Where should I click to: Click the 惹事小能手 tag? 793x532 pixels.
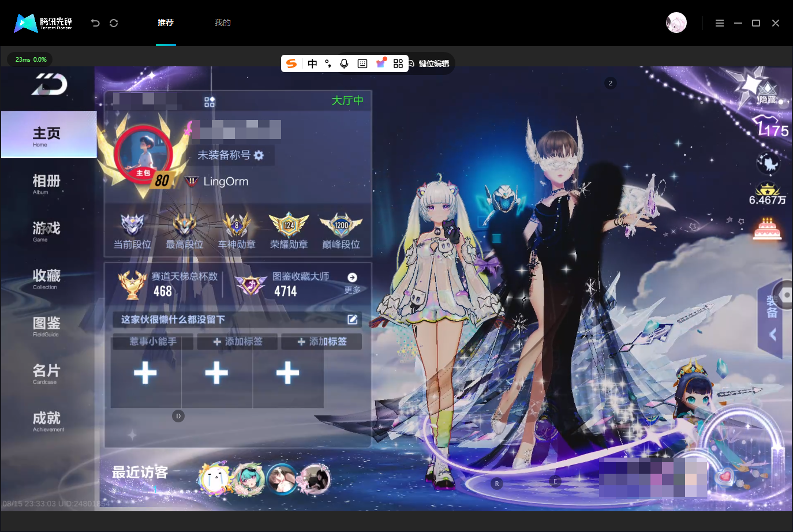click(153, 342)
